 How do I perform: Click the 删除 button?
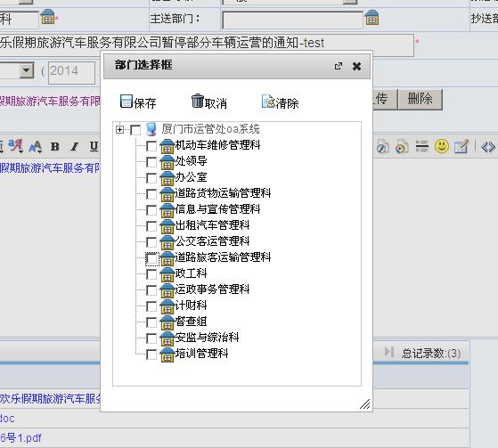420,99
